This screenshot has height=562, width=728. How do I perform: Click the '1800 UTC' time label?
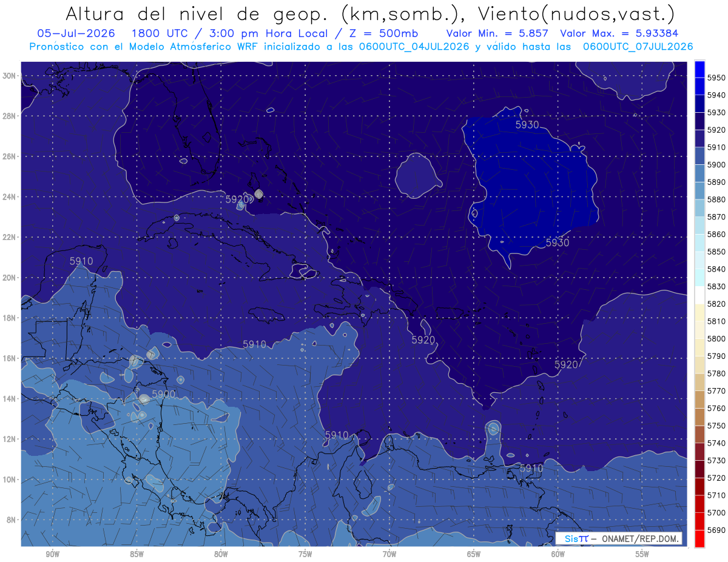click(x=158, y=33)
